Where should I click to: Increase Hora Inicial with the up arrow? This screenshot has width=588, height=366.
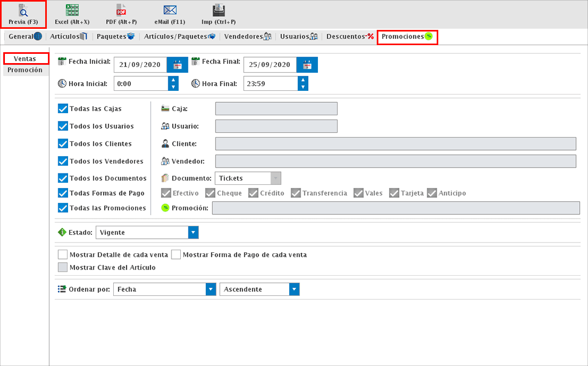[x=173, y=80]
